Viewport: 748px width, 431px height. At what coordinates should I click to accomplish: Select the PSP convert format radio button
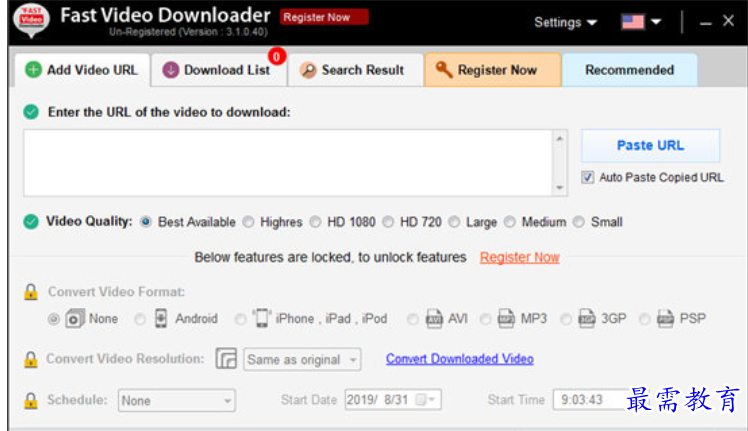[x=644, y=319]
